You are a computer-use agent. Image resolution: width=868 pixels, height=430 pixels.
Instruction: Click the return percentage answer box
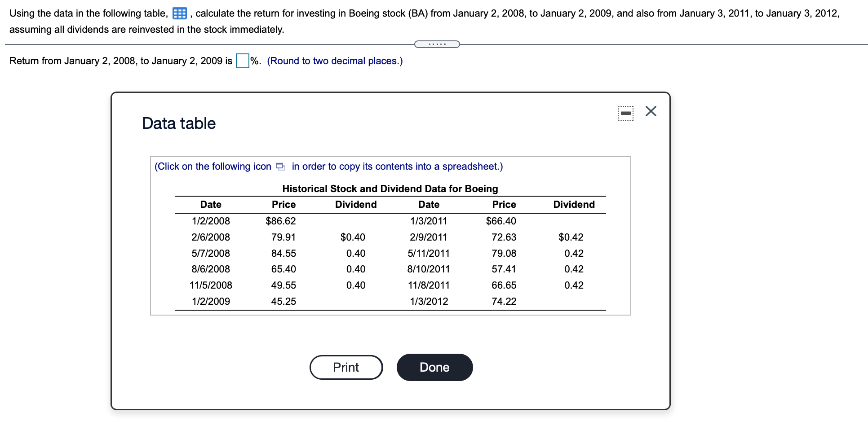coord(243,61)
